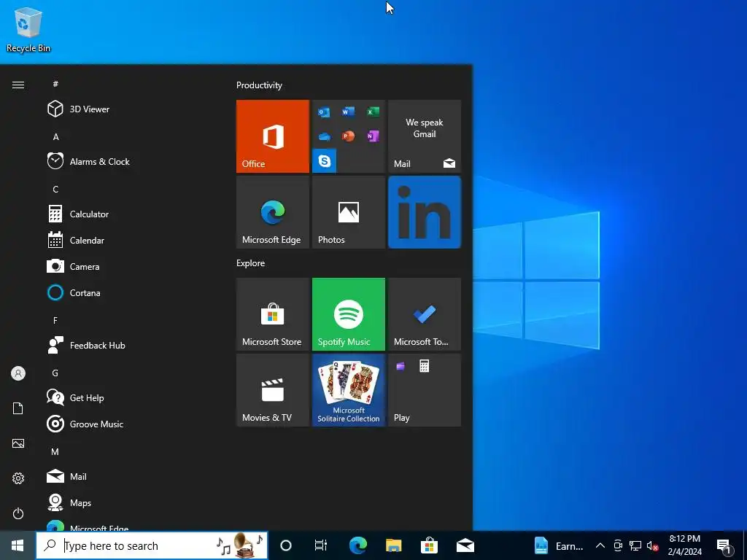Click the # letter header in app list
This screenshot has height=560, width=747.
tap(55, 84)
